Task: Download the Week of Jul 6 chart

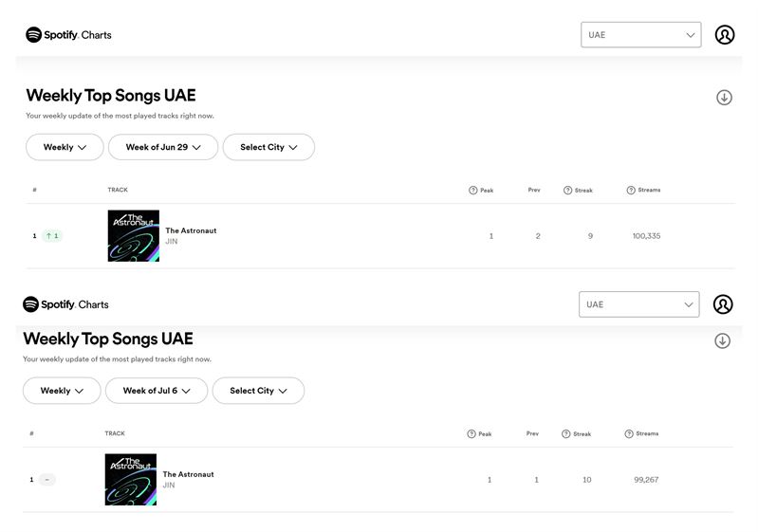Action: point(722,340)
